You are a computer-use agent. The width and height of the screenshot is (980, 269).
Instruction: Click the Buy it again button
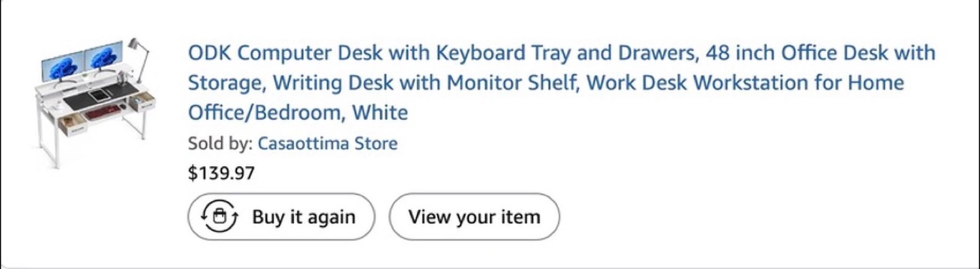pos(281,217)
